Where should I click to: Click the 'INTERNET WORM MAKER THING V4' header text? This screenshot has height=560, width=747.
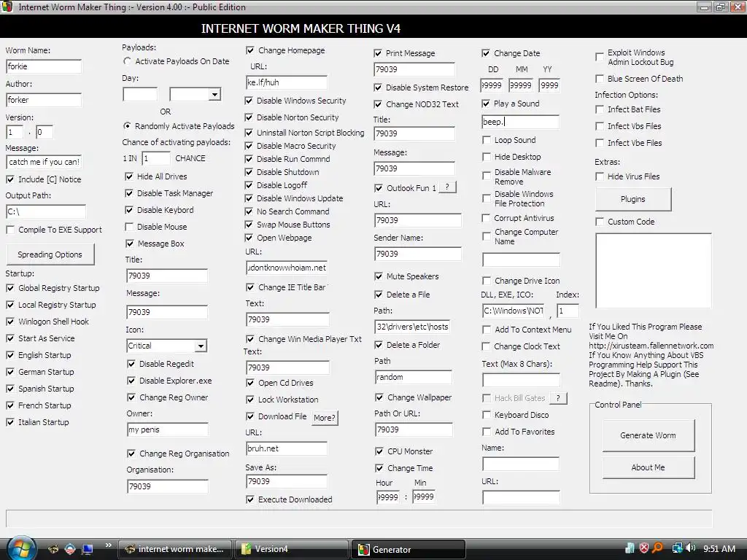pos(301,28)
